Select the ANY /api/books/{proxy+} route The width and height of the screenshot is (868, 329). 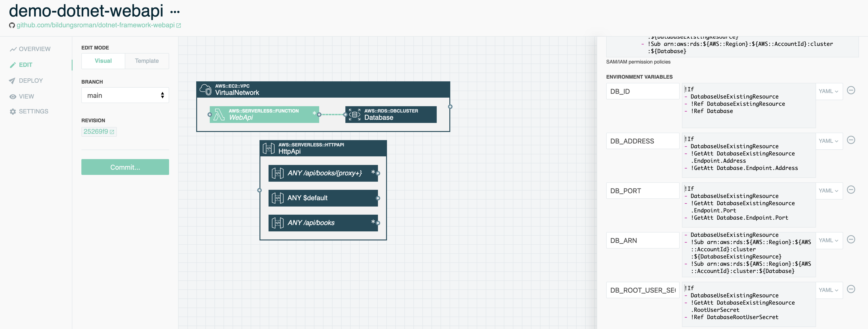tap(323, 173)
